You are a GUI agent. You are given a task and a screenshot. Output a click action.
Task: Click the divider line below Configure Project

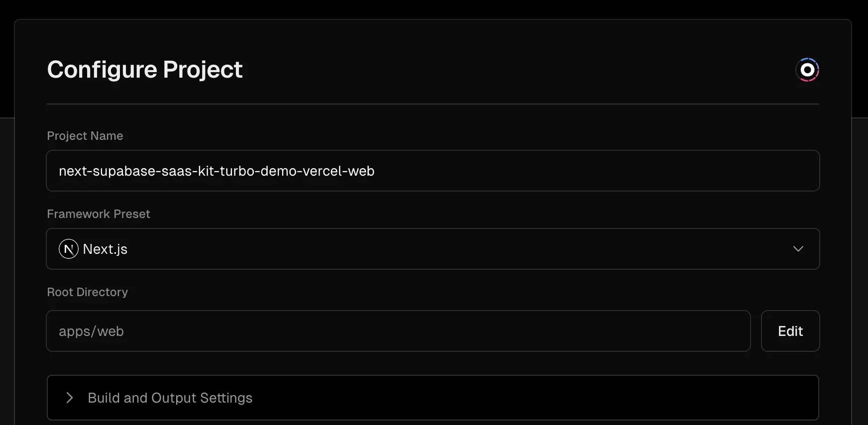(x=433, y=104)
